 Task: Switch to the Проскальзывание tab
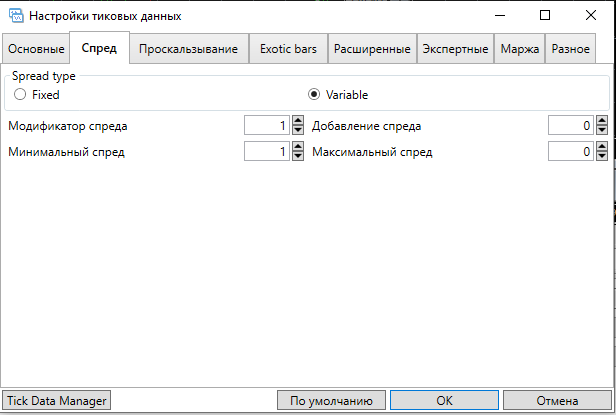(189, 49)
